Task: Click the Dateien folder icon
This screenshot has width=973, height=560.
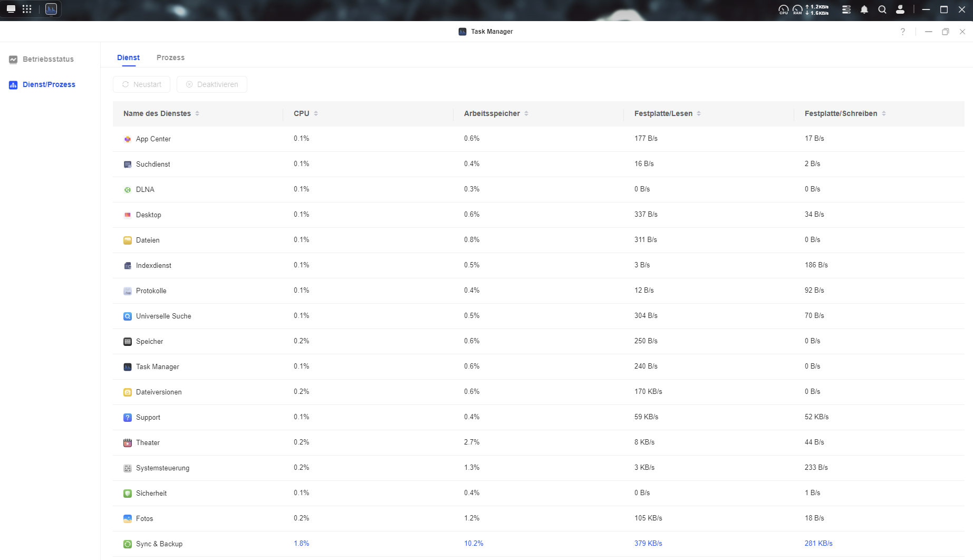Action: pyautogui.click(x=127, y=240)
